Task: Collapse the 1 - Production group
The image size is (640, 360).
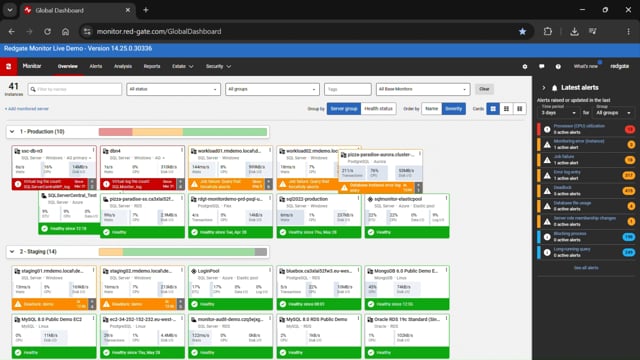Action: coord(12,131)
